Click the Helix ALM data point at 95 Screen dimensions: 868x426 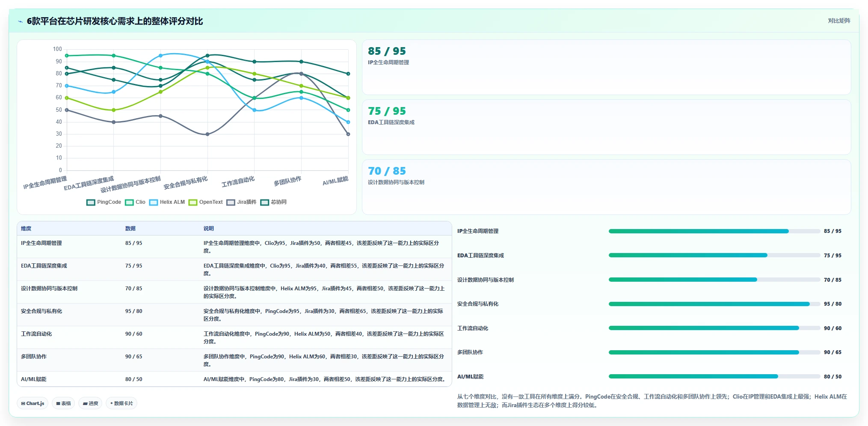tap(160, 56)
